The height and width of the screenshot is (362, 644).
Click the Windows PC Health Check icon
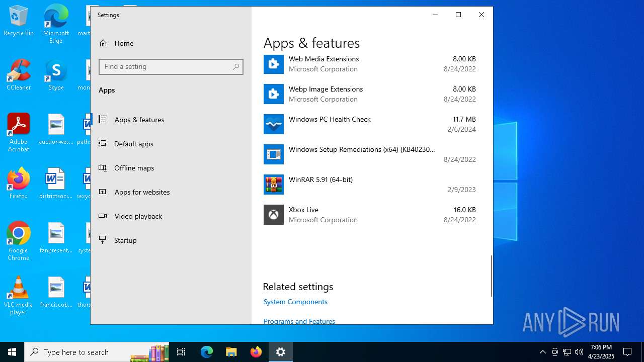point(274,124)
